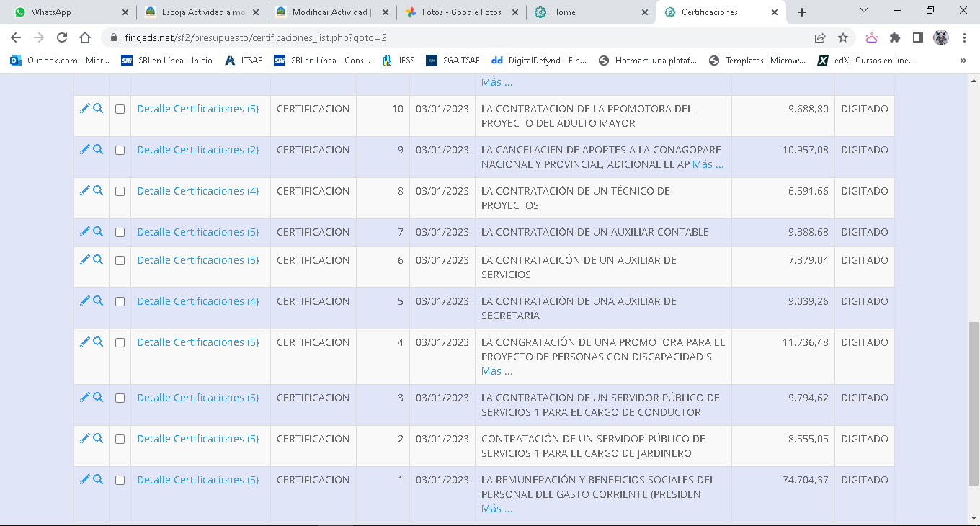Screen dimensions: 980x526
Task: Tick the checkbox for certification 2
Action: click(120, 440)
